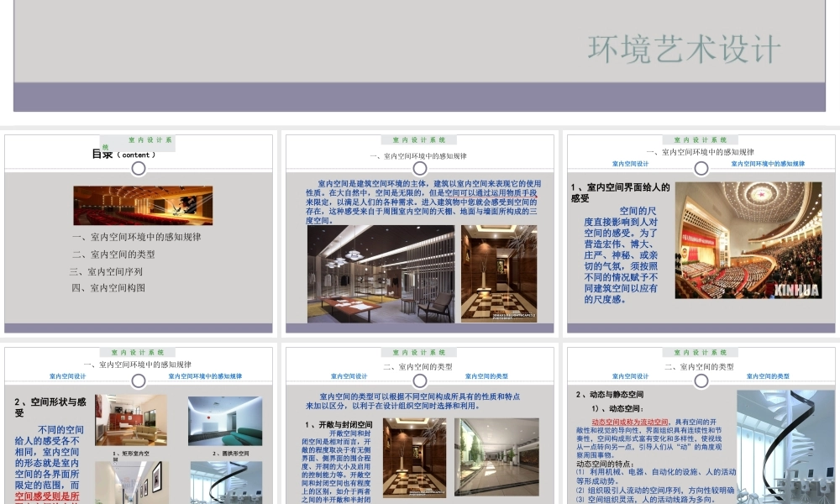Screen dimensions: 840x504
Task: Select the open lobby photo in 开敞 slide
Action: click(496, 457)
